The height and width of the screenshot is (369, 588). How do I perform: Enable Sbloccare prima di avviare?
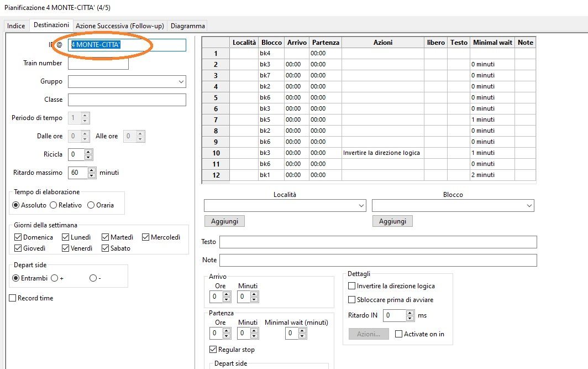coord(352,300)
